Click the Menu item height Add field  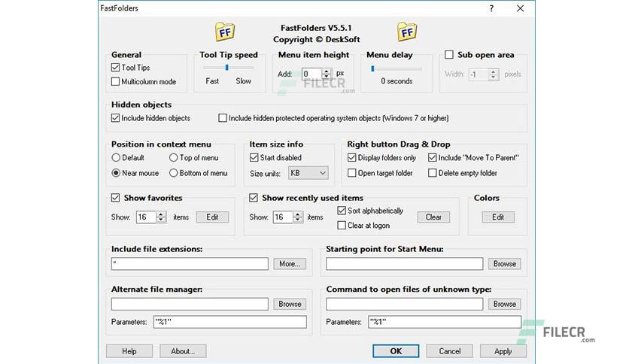[x=312, y=74]
